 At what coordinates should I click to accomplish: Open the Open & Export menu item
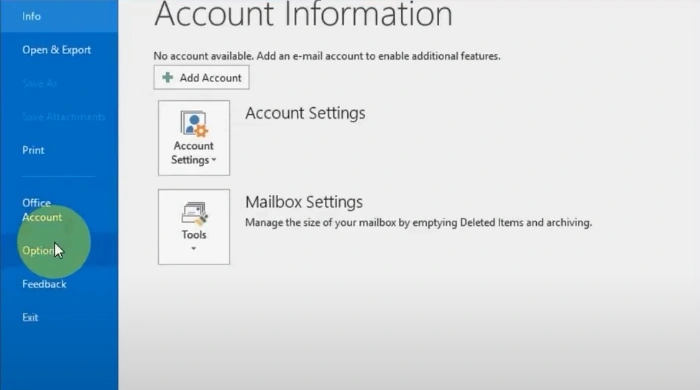pos(57,50)
